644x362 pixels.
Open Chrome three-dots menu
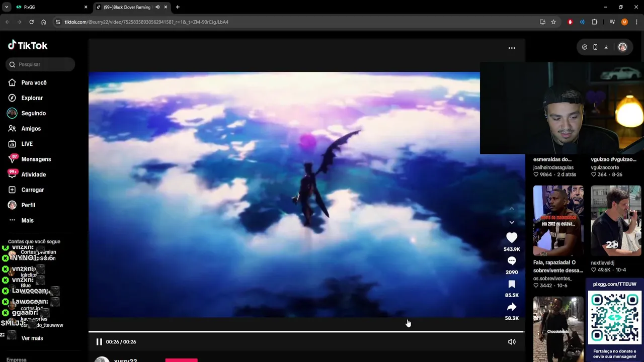[636, 22]
